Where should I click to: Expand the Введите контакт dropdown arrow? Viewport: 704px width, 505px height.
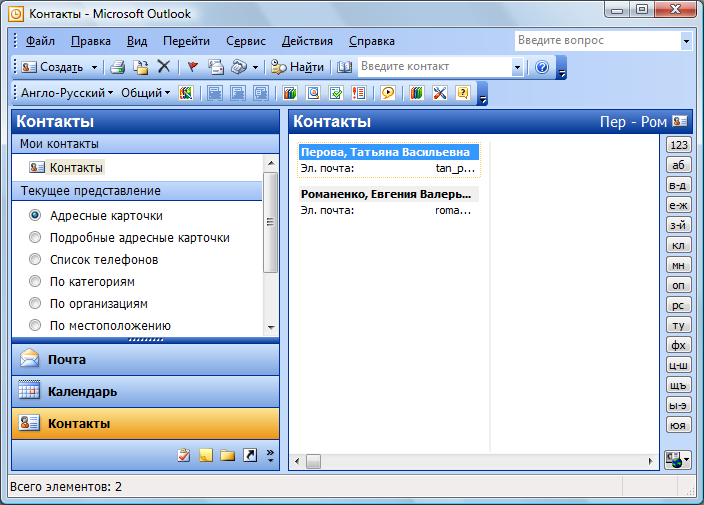click(517, 67)
